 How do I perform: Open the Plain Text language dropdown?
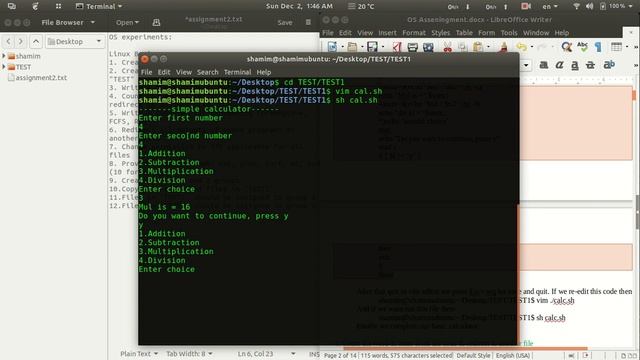point(139,353)
